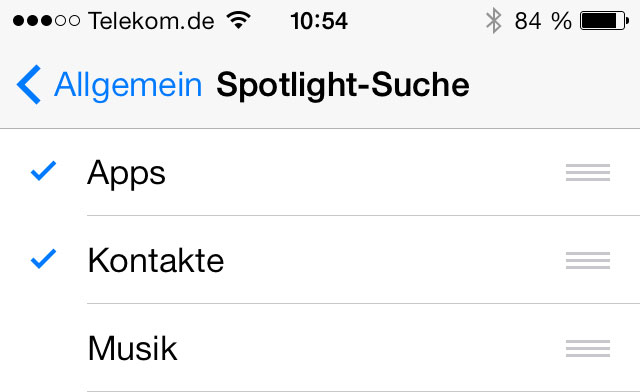Select the Kontakte row label
Image resolution: width=640 pixels, height=392 pixels.
(x=156, y=260)
